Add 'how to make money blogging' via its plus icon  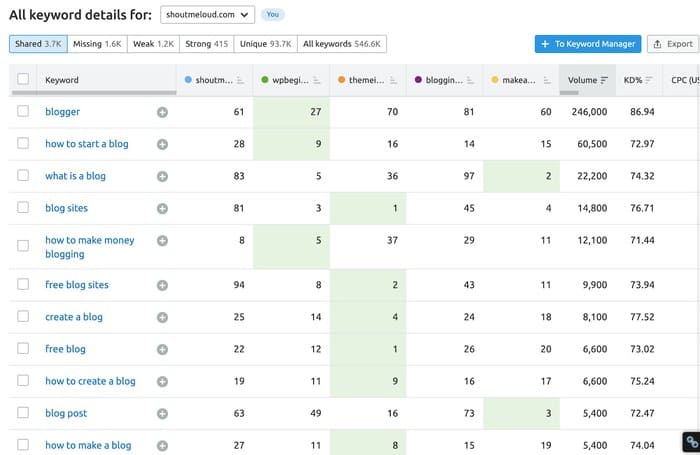(162, 241)
